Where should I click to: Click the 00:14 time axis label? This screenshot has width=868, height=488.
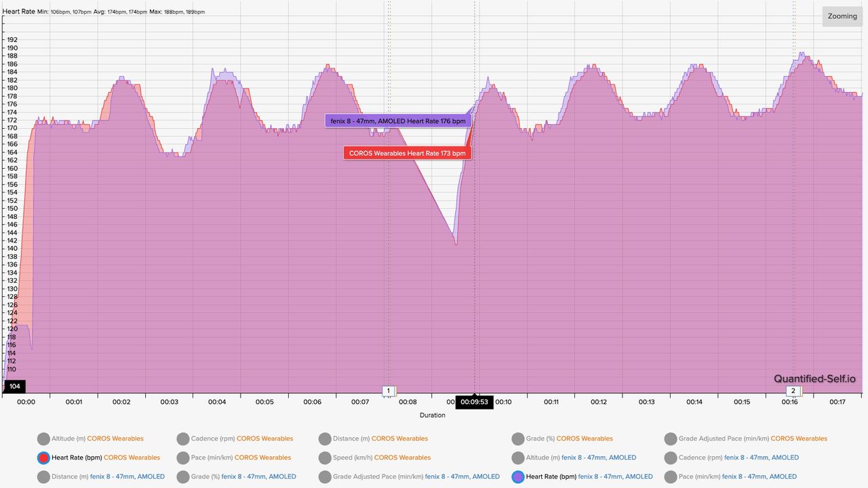694,402
